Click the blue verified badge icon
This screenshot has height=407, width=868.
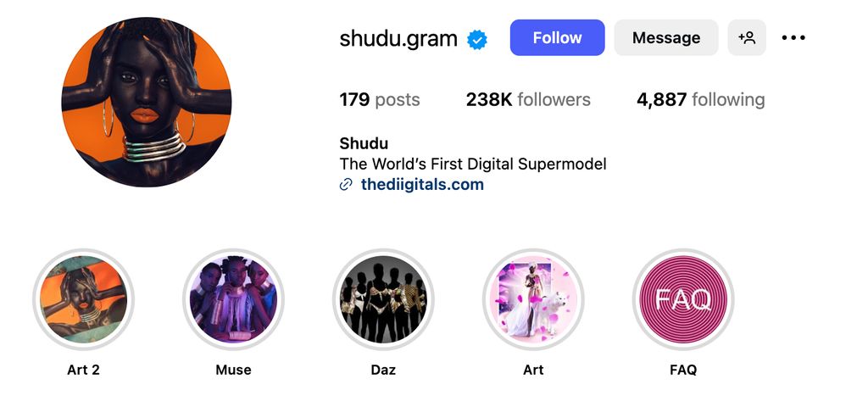coord(478,39)
